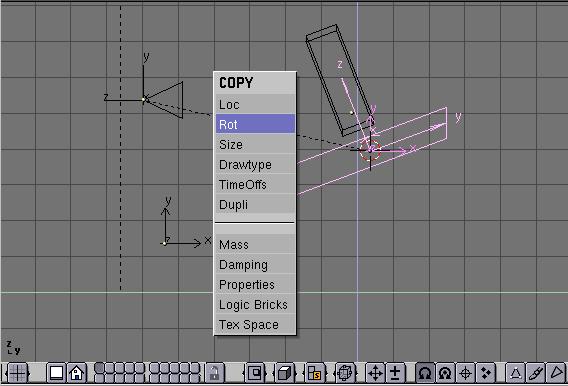Open the local view selector

pyautogui.click(x=255, y=373)
